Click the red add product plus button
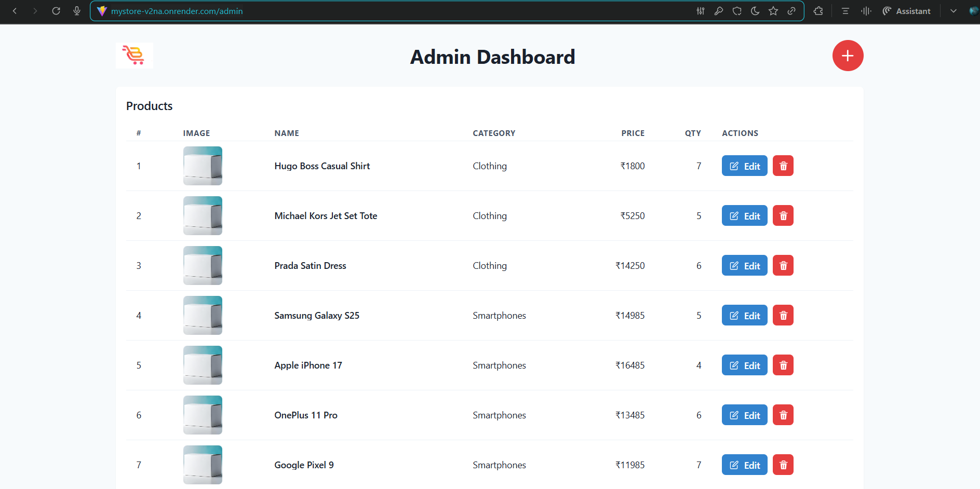 (848, 56)
